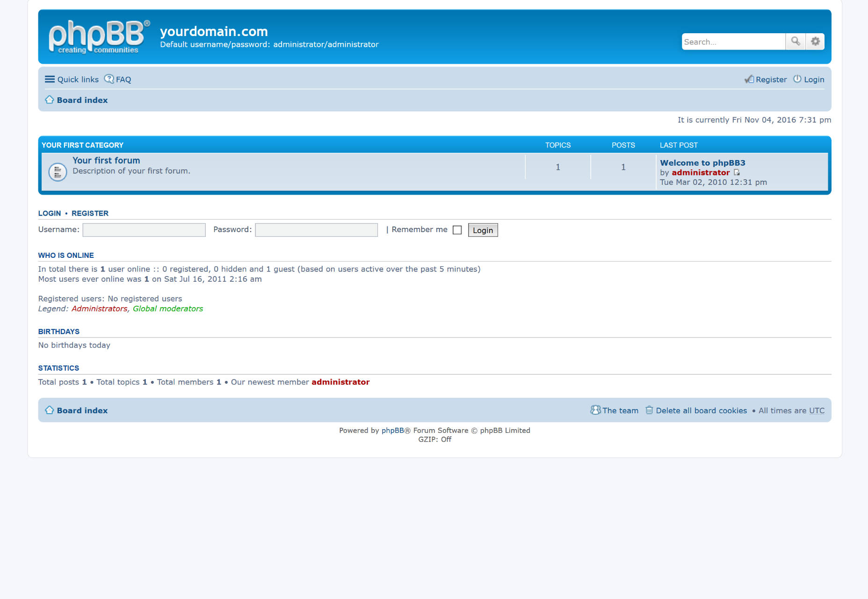Viewport: 868px width, 599px height.
Task: Click the 'No birthdays today' text
Action: tap(74, 345)
